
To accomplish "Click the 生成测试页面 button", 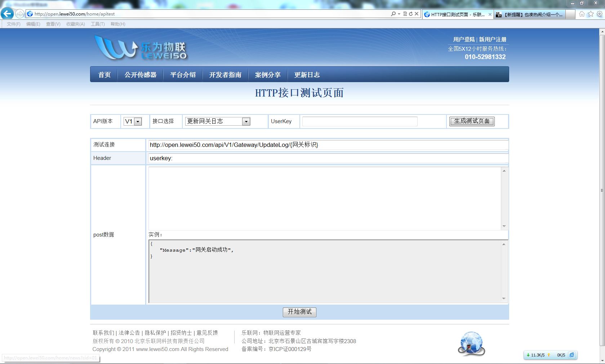I will pyautogui.click(x=472, y=121).
